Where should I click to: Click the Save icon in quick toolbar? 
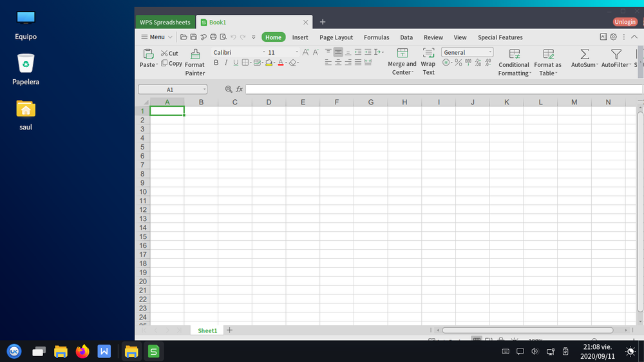point(193,37)
